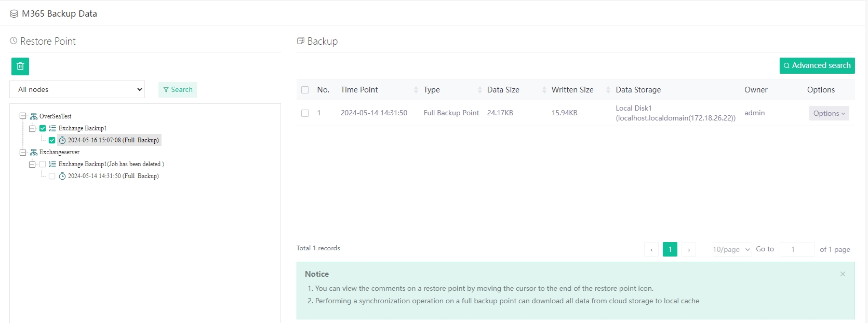Open the All nodes dropdown

tap(77, 89)
